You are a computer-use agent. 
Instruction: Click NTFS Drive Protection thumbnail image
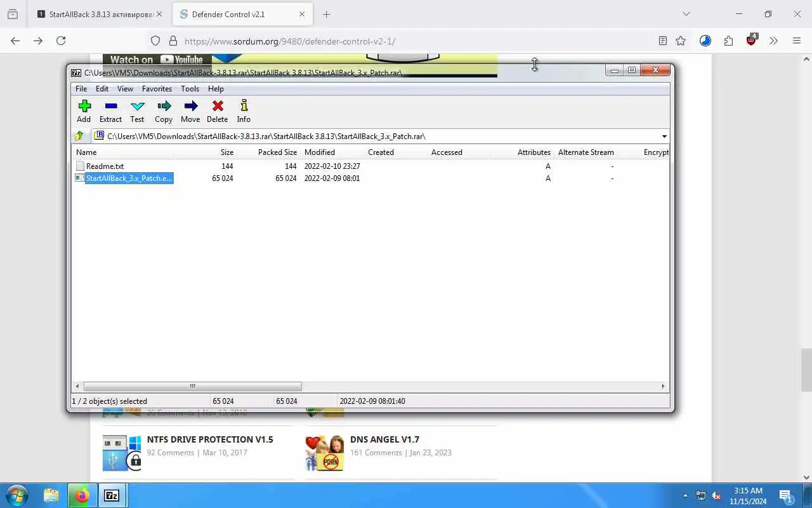pos(122,453)
